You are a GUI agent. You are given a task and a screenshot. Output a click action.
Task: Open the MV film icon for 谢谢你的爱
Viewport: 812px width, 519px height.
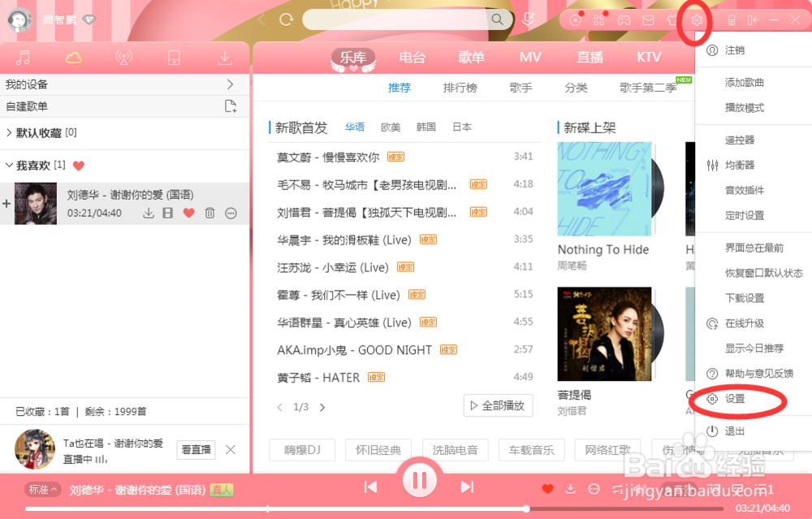pyautogui.click(x=168, y=213)
